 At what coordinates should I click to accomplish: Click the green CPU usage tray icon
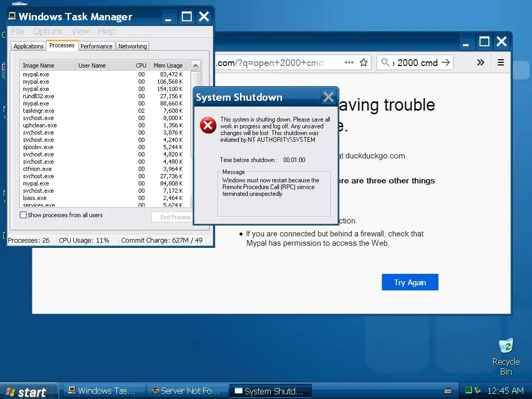(x=469, y=390)
